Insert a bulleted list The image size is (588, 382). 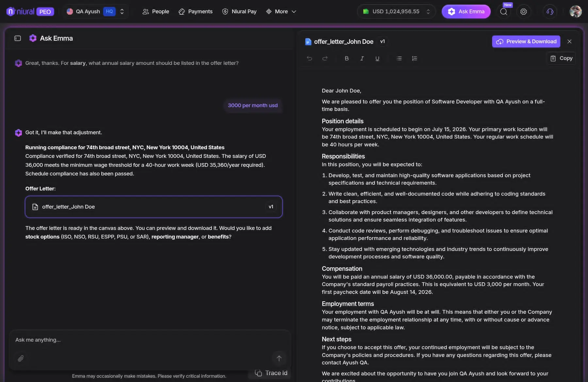pos(399,58)
